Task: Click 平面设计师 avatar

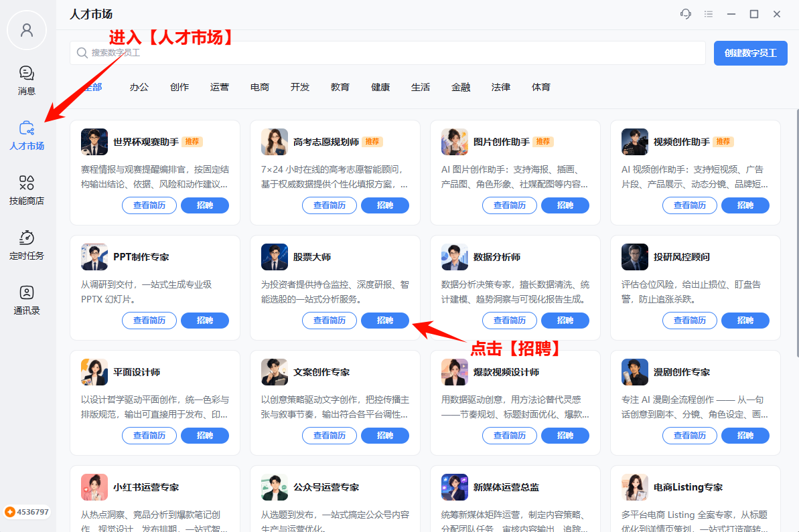Action: pyautogui.click(x=94, y=371)
